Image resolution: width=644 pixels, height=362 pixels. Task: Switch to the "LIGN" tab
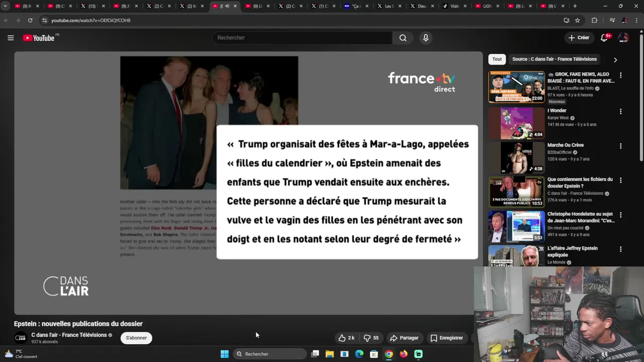[487, 6]
